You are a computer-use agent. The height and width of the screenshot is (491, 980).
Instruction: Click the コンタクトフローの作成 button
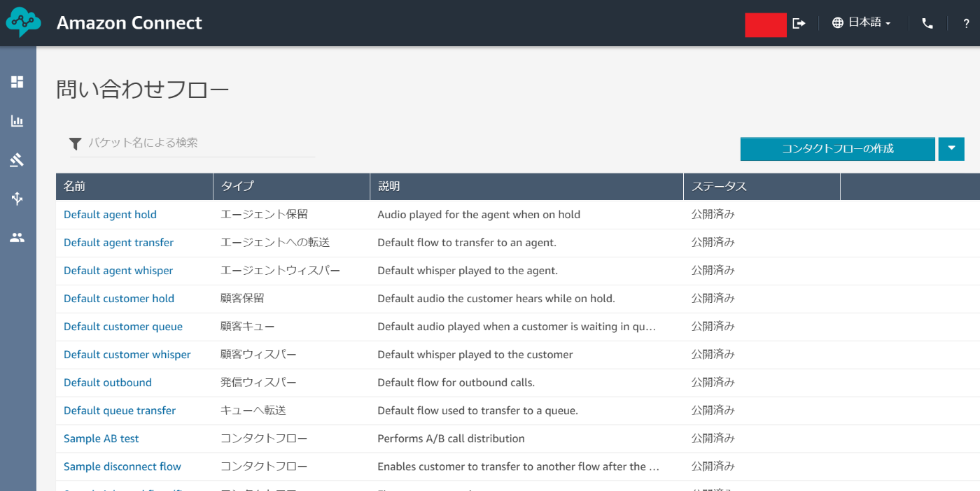click(838, 149)
